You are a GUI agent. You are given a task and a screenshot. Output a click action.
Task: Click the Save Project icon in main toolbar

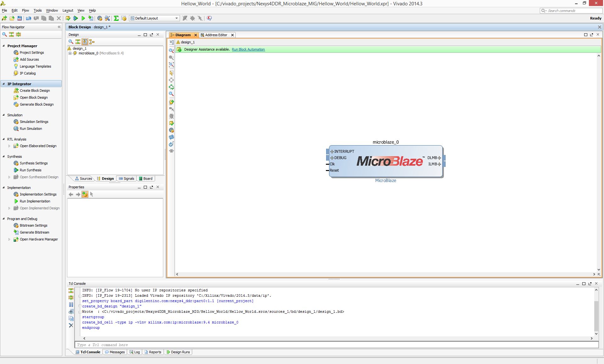pos(20,18)
